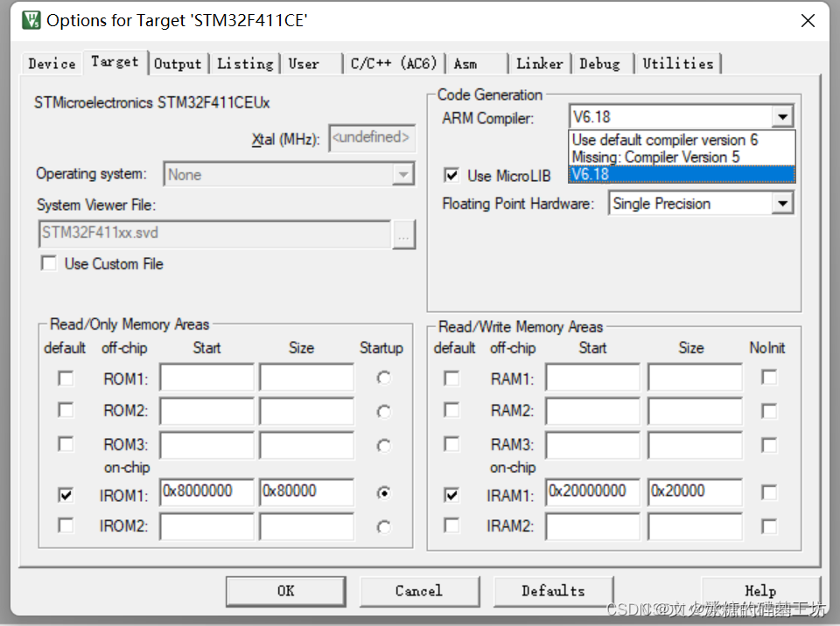Viewport: 840px width, 626px height.
Task: Select the ROM2 Startup radio button
Action: click(383, 412)
